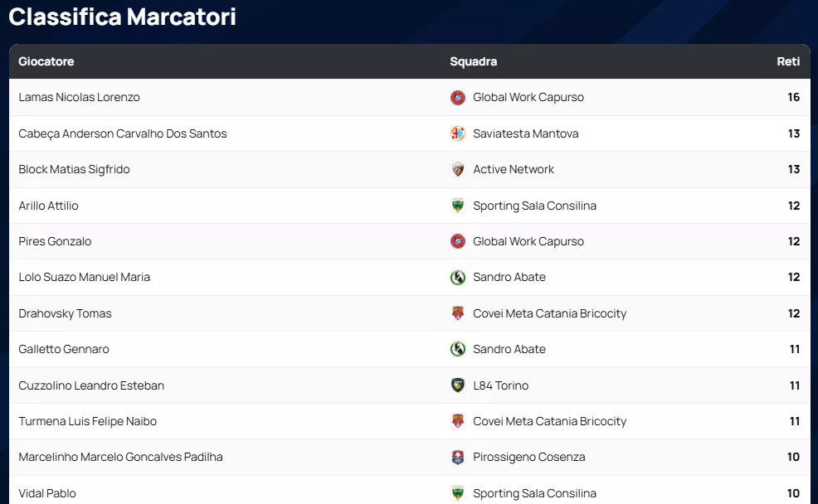The image size is (818, 504).
Task: Click the Squadra column header
Action: (x=473, y=62)
